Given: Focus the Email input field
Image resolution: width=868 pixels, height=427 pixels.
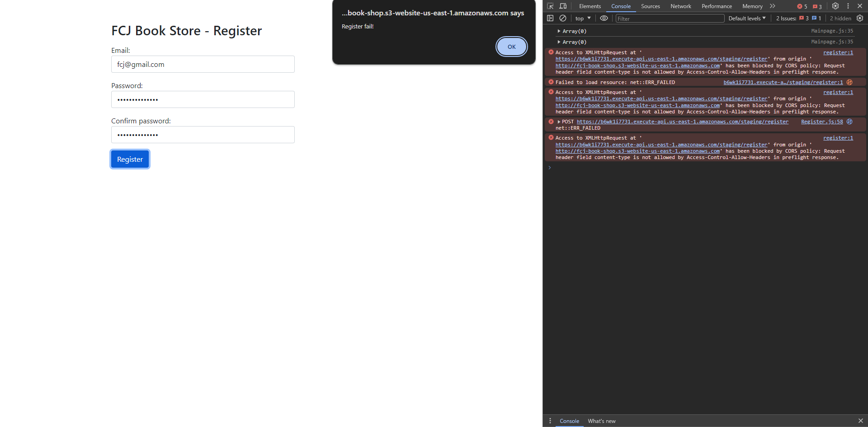Looking at the screenshot, I should coord(203,64).
